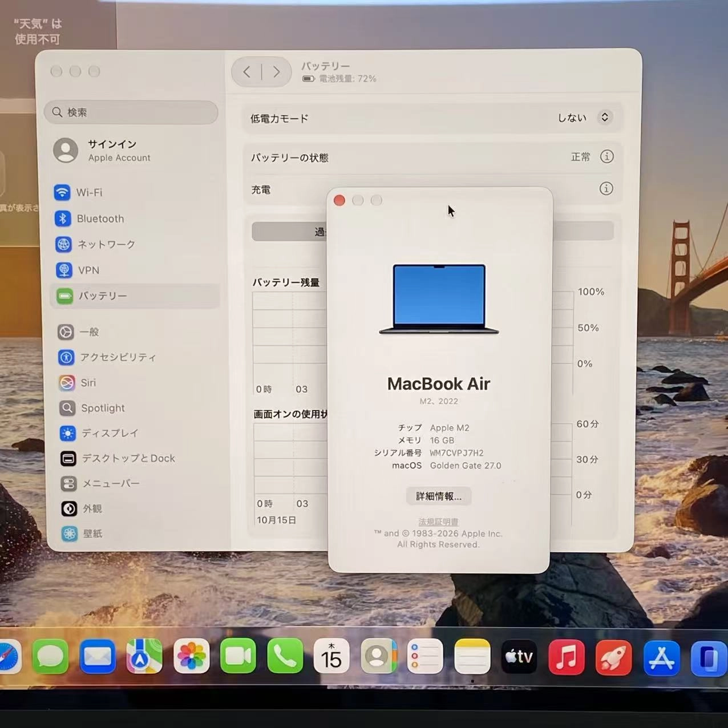The height and width of the screenshot is (728, 728).
Task: Go back in System Settings
Action: tap(246, 72)
